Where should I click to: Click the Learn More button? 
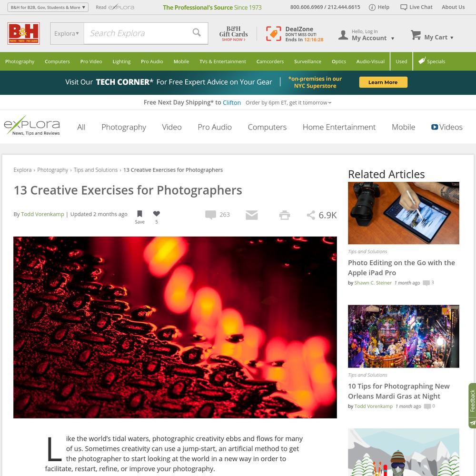coord(383,82)
